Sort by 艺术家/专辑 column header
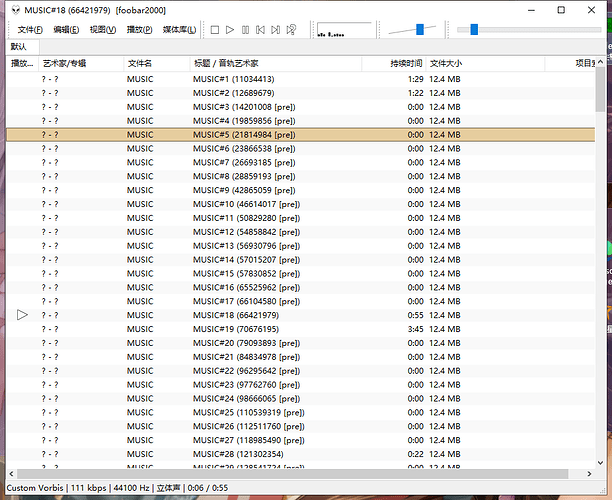The width and height of the screenshot is (612, 500). 81,63
